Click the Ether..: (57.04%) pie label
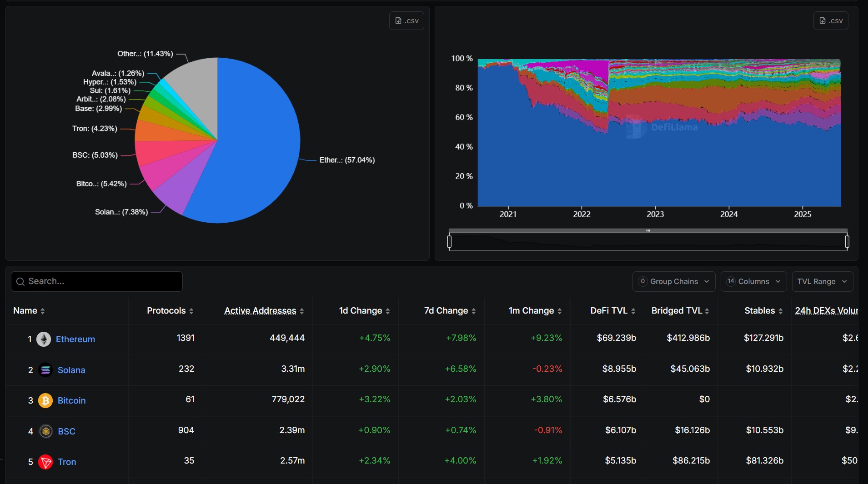 (347, 160)
